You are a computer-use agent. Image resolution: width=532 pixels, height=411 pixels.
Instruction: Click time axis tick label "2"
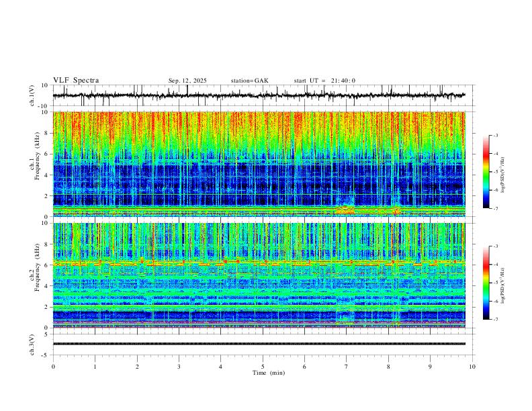[x=137, y=367]
